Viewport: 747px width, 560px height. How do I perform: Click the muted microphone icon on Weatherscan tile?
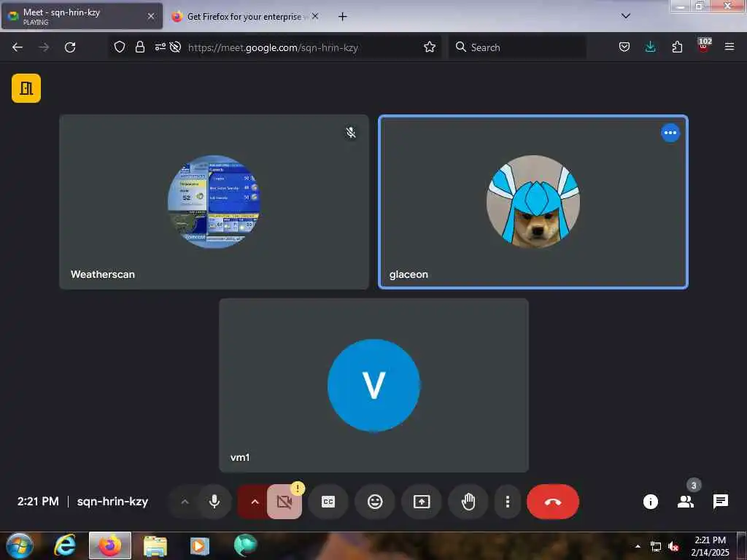(x=351, y=133)
